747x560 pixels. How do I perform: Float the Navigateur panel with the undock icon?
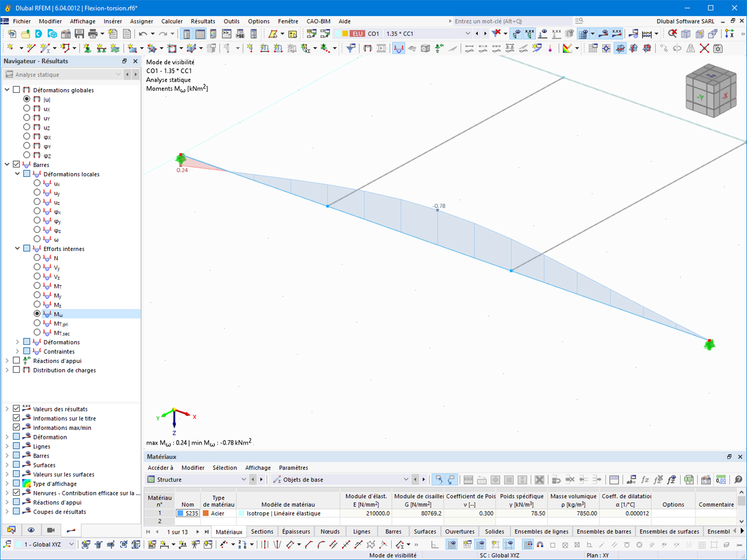click(124, 61)
